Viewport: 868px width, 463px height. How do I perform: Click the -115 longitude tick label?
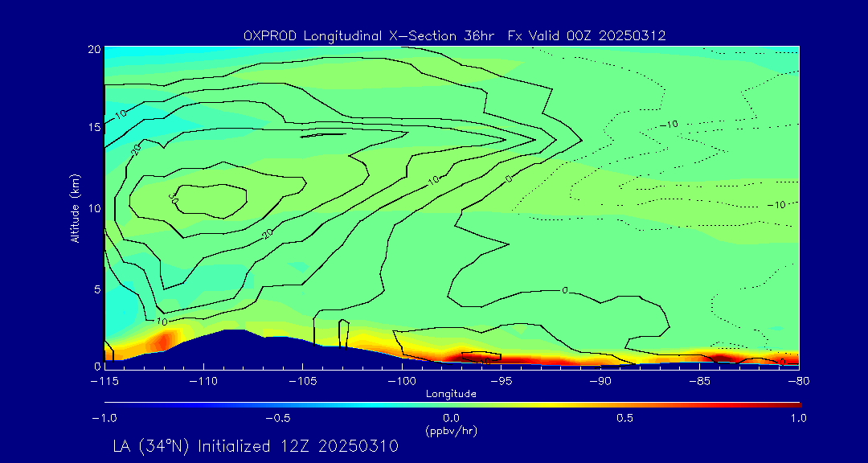[104, 382]
